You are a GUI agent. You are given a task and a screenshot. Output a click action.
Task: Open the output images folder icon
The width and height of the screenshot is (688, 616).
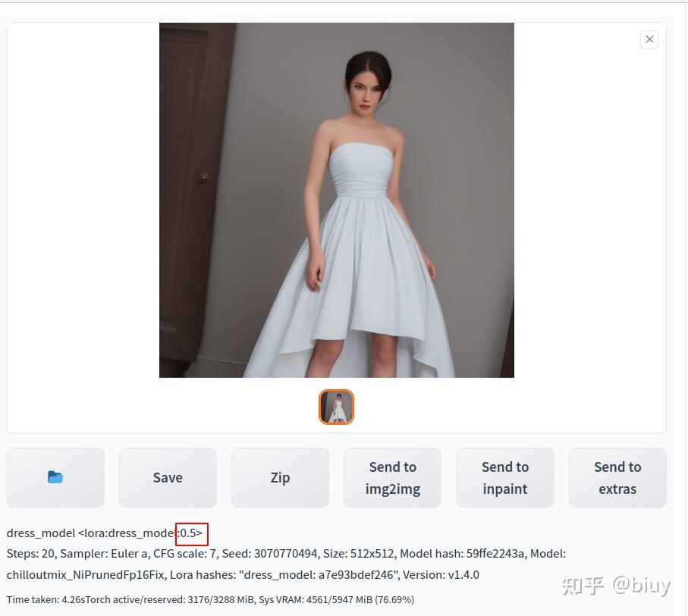[55, 477]
